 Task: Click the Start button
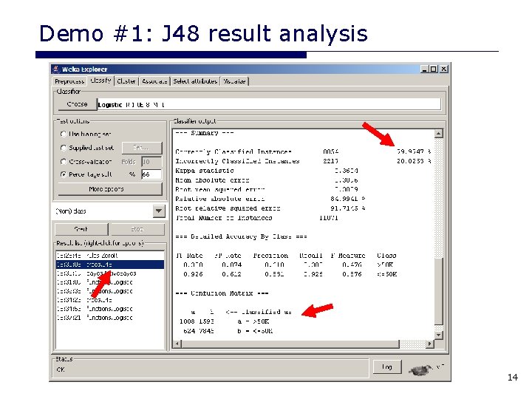coord(81,229)
